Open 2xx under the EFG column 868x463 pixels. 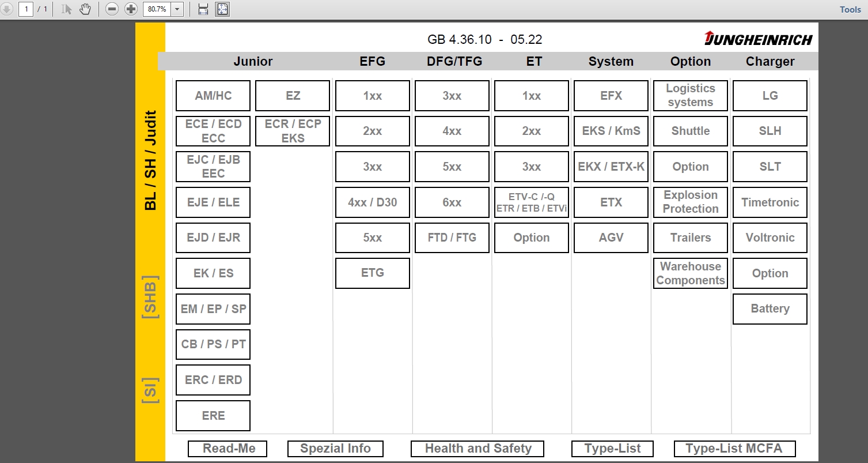(373, 131)
